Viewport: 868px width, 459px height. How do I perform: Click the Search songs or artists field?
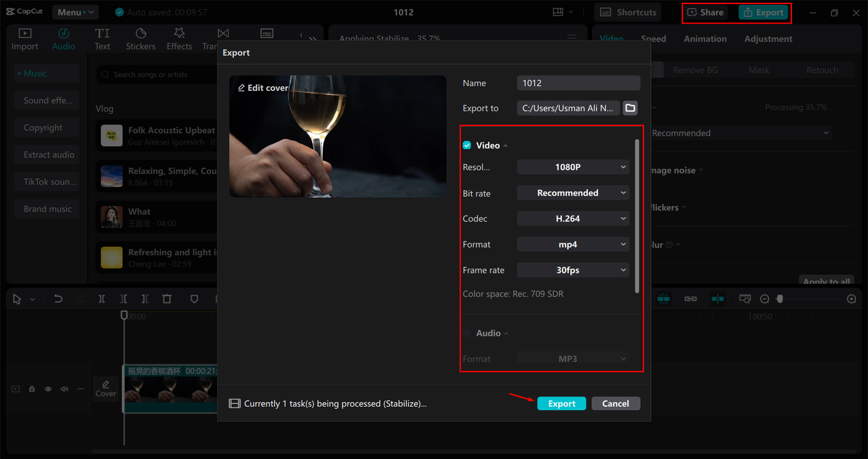[157, 75]
